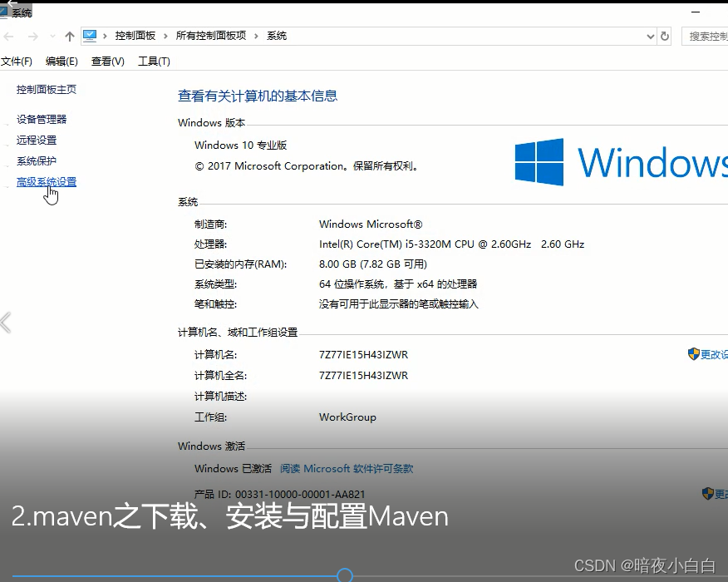The height and width of the screenshot is (582, 728).
Task: Go up one level arrow
Action: pyautogui.click(x=70, y=37)
